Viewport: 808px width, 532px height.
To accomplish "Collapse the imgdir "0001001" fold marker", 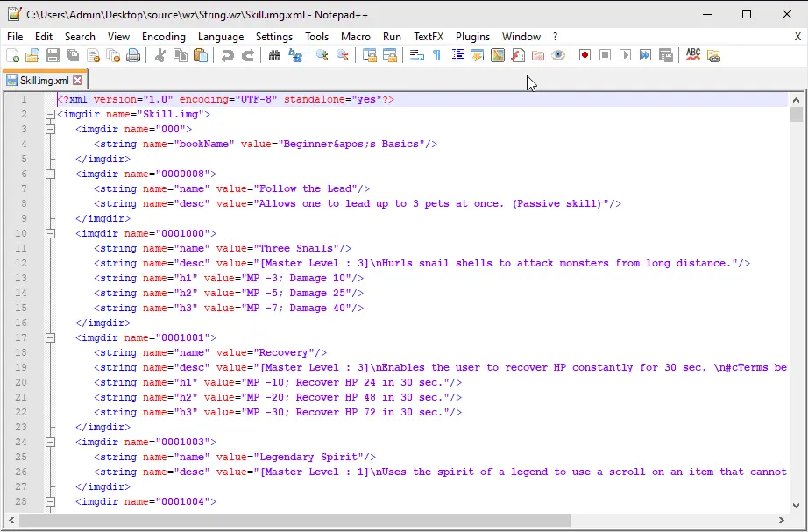I will pos(50,338).
